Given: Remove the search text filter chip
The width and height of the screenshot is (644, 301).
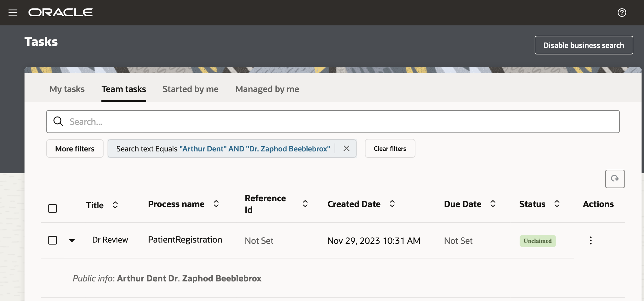Looking at the screenshot, I should click(346, 149).
